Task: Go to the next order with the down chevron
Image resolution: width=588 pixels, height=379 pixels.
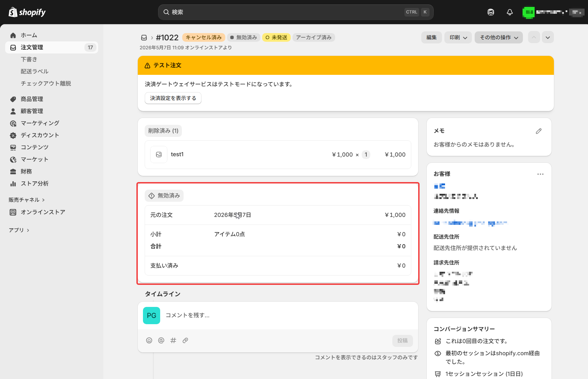Action: pos(548,37)
